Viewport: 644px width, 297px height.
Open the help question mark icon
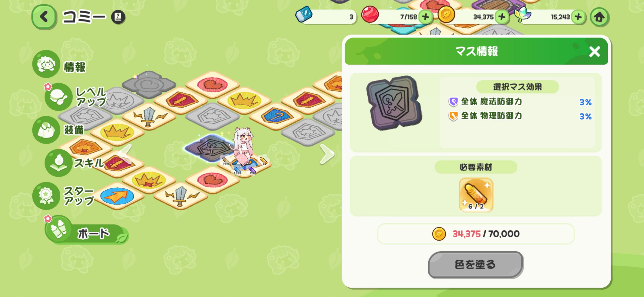[x=118, y=17]
